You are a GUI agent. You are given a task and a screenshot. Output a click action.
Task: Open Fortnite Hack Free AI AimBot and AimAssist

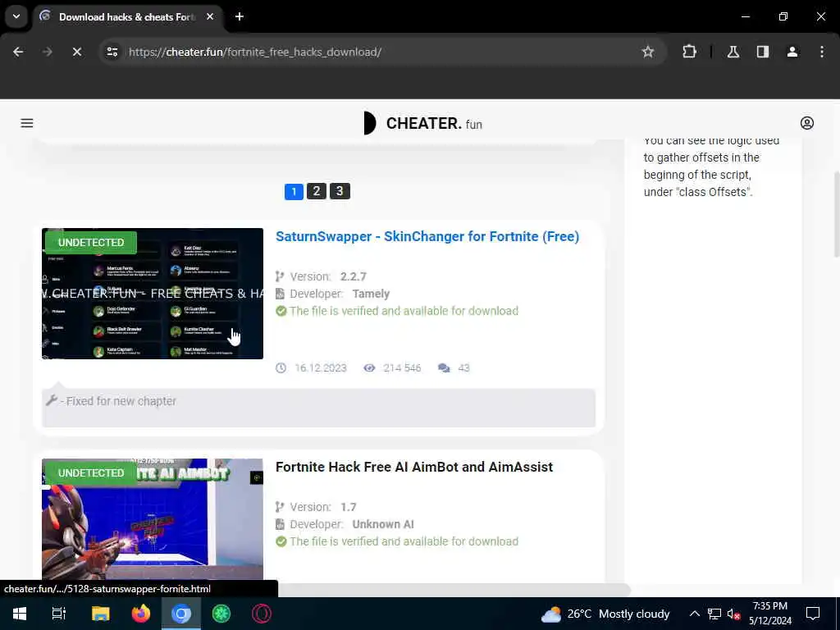pos(414,467)
